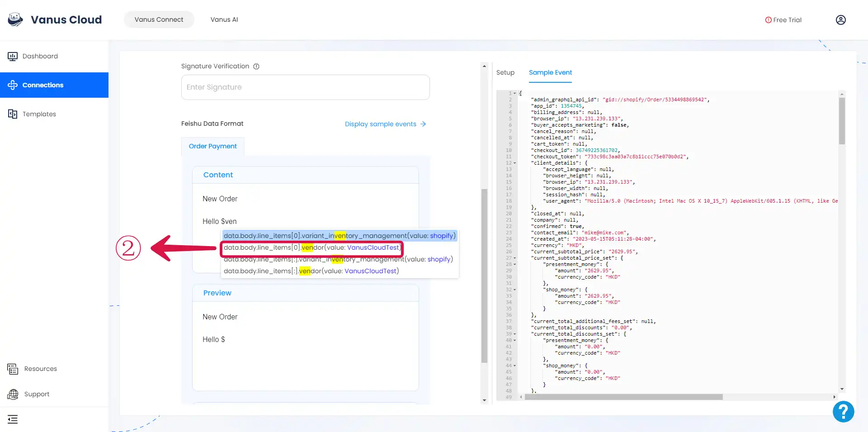The width and height of the screenshot is (868, 432).
Task: Click the Templates sidebar icon
Action: point(13,114)
